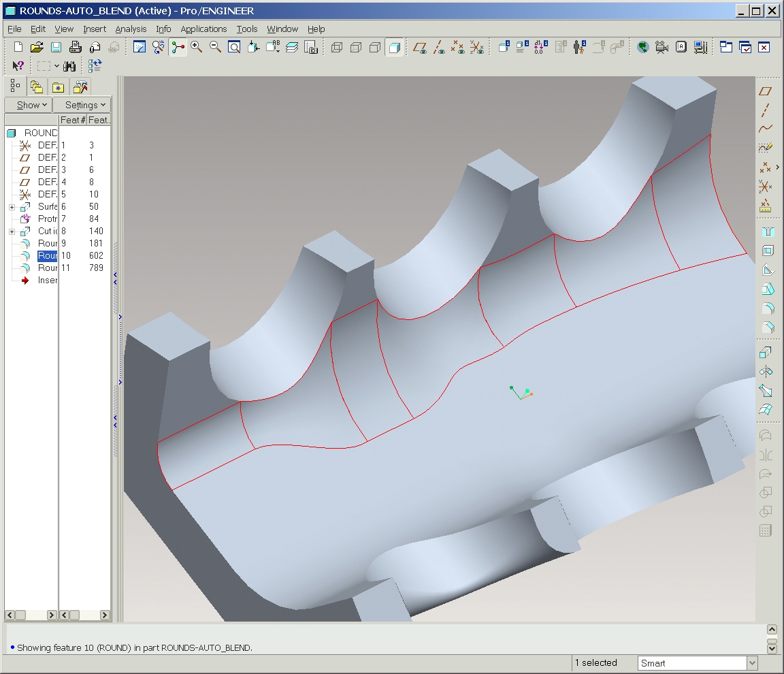Switch to the Folder Browser tab
The image size is (784, 674).
click(x=37, y=86)
